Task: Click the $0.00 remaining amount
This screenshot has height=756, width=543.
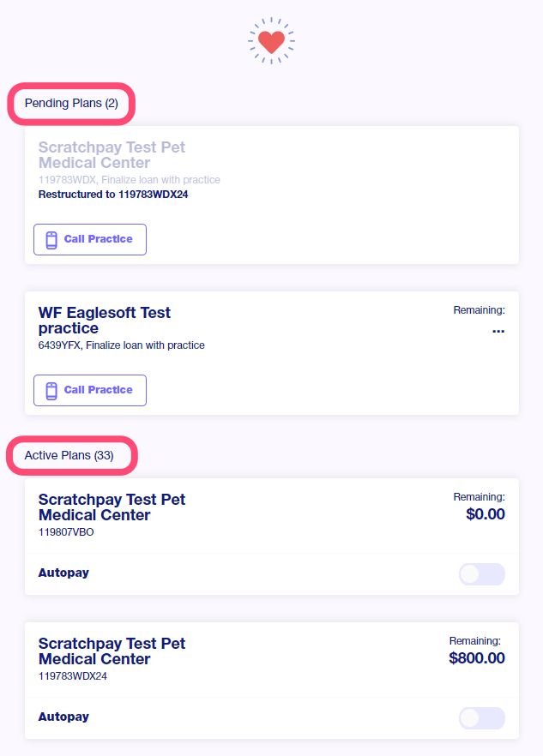Action: click(x=485, y=514)
